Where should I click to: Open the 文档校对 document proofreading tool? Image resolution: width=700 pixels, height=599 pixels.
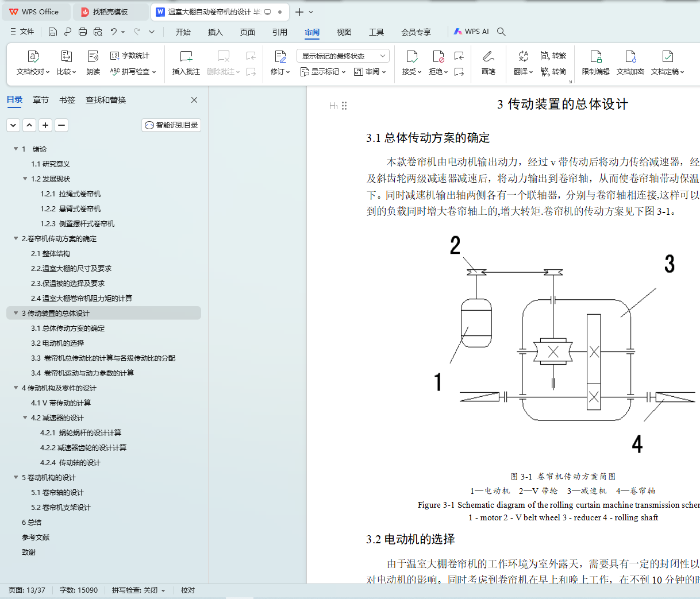click(33, 63)
